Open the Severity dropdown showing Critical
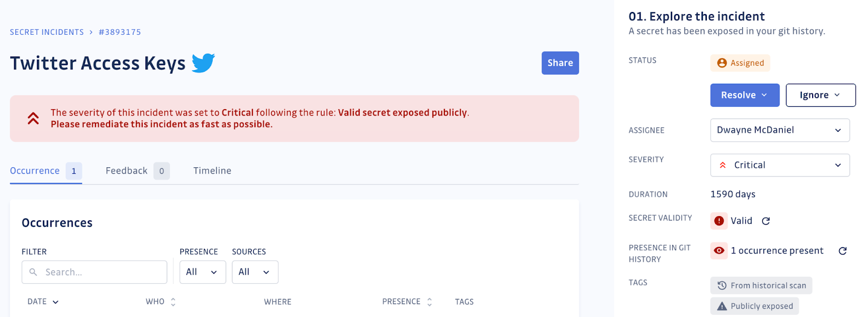Viewport: 868px width, 317px height. 780,165
